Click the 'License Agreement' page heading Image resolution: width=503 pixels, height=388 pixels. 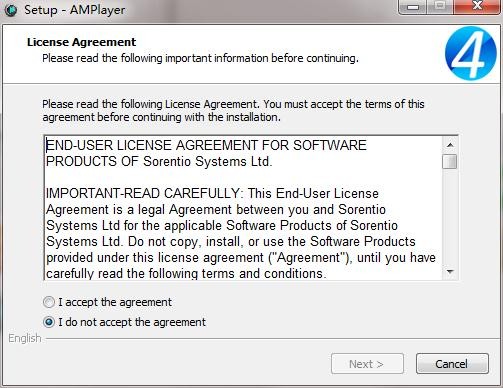pos(81,42)
